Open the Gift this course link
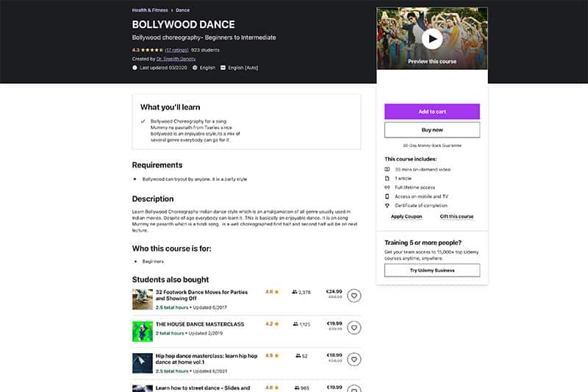The width and height of the screenshot is (588, 392). [x=456, y=216]
